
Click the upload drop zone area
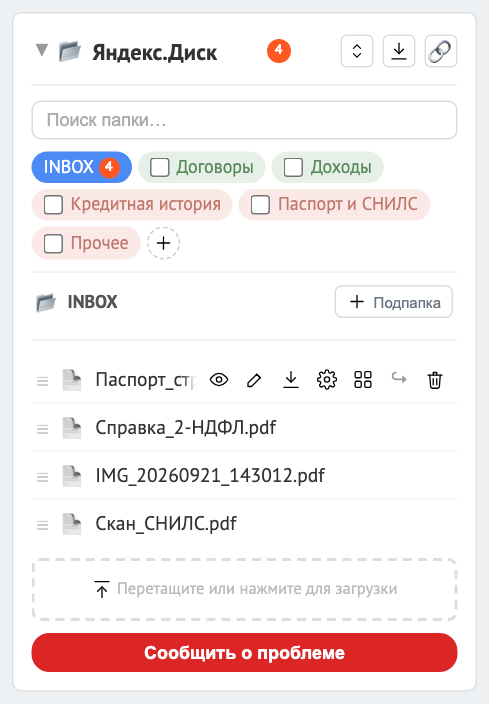point(244,589)
